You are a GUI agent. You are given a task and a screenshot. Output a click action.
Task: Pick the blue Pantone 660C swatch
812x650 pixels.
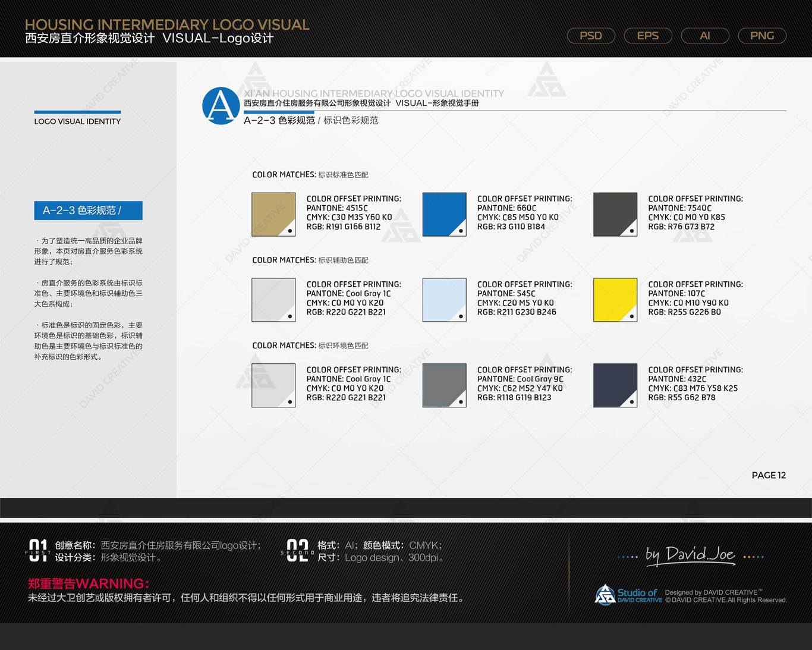(x=445, y=214)
